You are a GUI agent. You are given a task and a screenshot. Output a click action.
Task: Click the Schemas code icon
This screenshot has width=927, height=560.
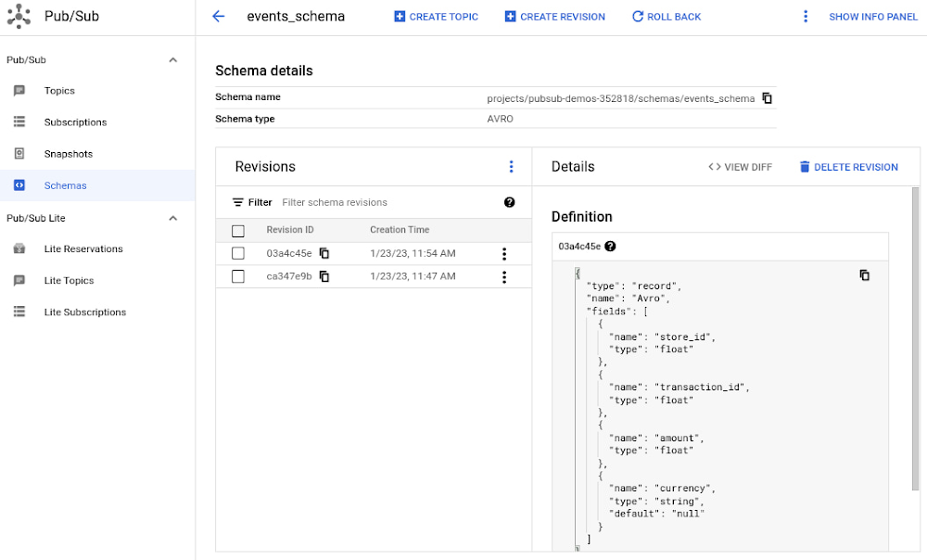(x=19, y=185)
